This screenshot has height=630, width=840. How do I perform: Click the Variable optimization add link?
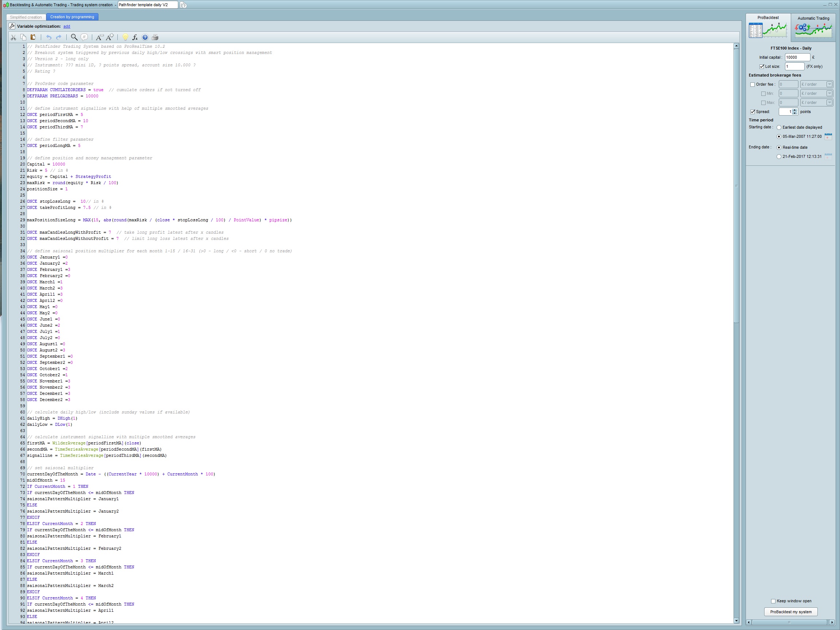click(67, 27)
